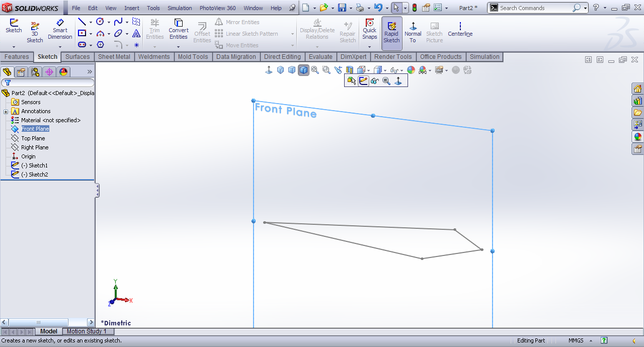The height and width of the screenshot is (347, 644).
Task: Open the PropertyManager panel tab
Action: pos(21,72)
